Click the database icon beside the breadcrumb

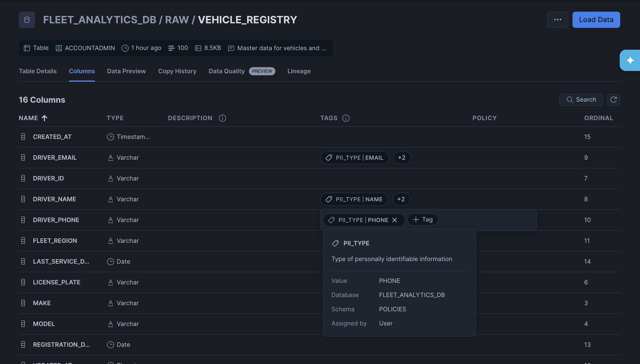point(27,20)
